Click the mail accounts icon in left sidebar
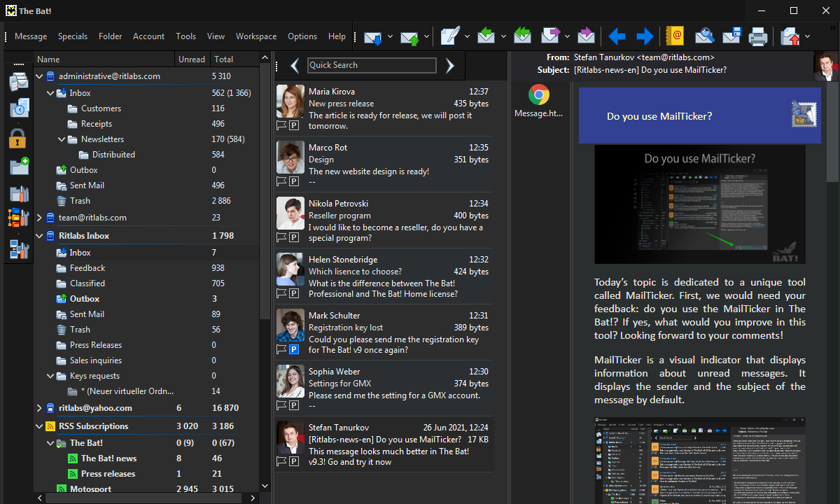Screen dimensions: 840x504 tap(18, 82)
